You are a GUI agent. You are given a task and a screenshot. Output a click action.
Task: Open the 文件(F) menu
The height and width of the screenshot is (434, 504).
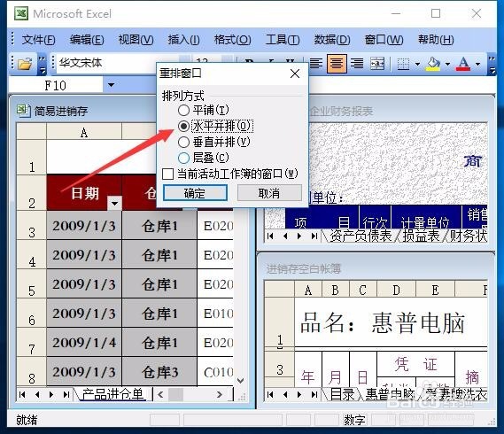click(x=38, y=40)
